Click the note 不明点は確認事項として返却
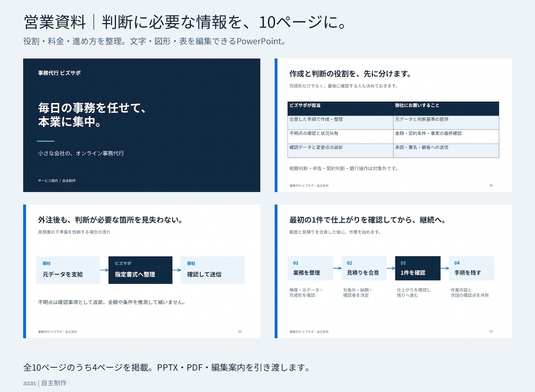This screenshot has height=392, width=535. click(111, 302)
